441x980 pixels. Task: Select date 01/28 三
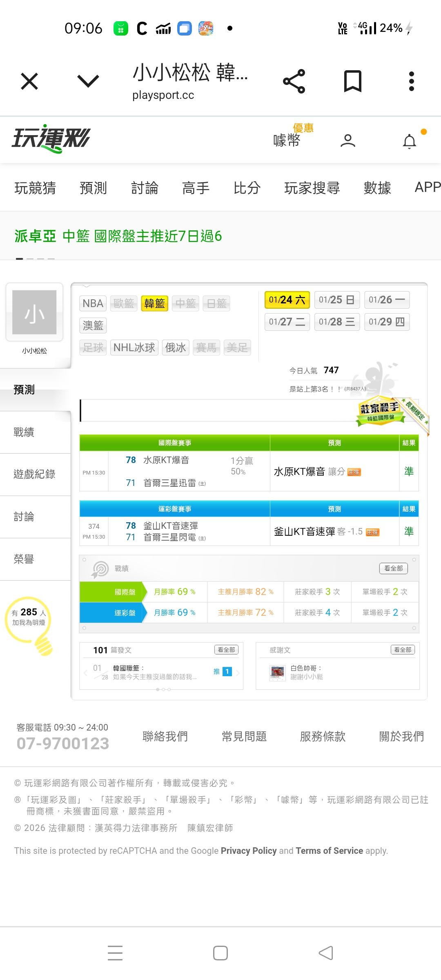[337, 322]
